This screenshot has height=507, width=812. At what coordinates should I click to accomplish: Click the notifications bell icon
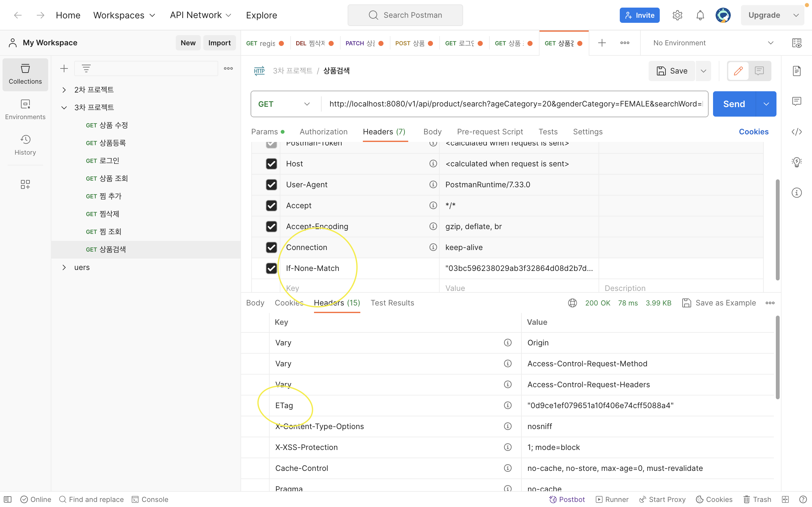point(700,15)
